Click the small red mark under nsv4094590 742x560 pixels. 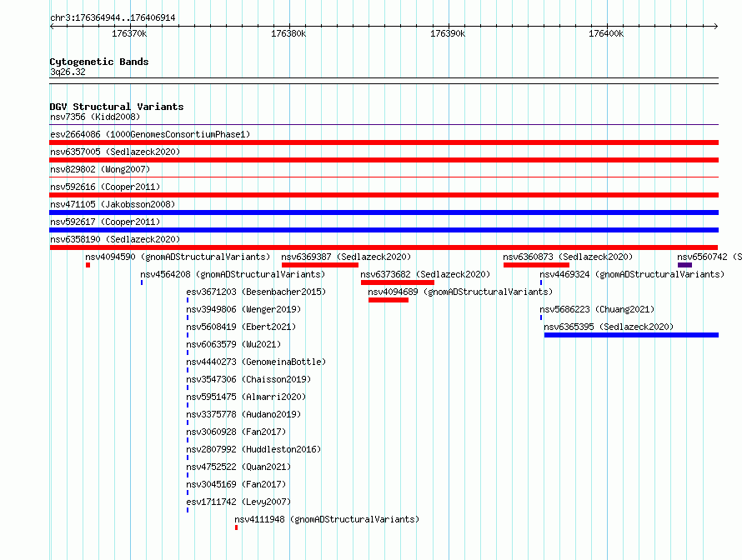[x=88, y=265]
